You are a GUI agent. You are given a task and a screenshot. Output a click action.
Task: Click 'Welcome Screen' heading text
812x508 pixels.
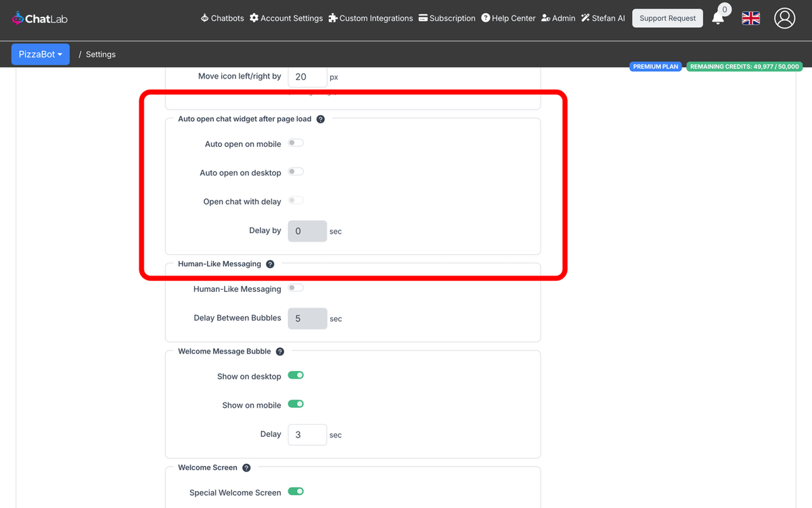(208, 468)
